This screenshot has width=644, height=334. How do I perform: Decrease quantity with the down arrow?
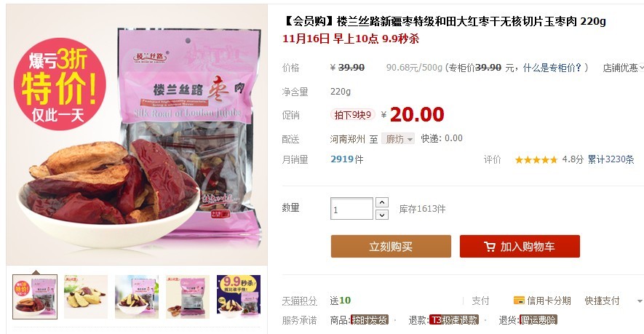click(x=382, y=215)
